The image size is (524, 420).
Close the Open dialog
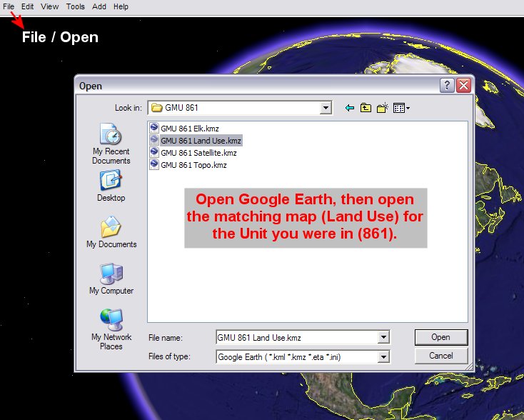464,86
